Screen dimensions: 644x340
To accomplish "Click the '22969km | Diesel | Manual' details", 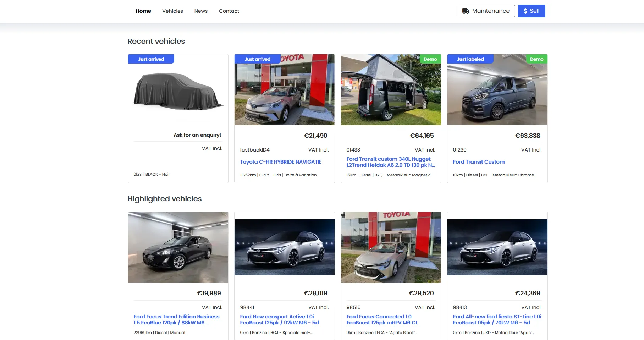I will coord(159,333).
